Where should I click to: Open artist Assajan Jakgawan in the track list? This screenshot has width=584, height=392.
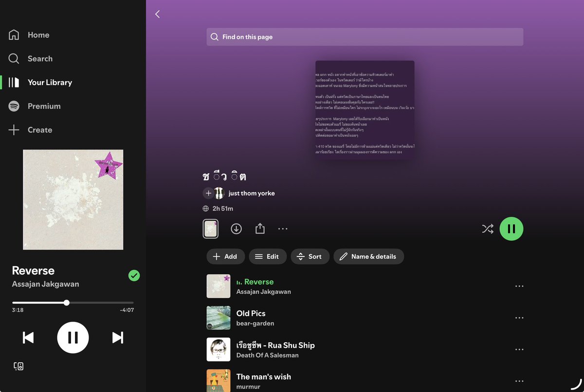[263, 292]
